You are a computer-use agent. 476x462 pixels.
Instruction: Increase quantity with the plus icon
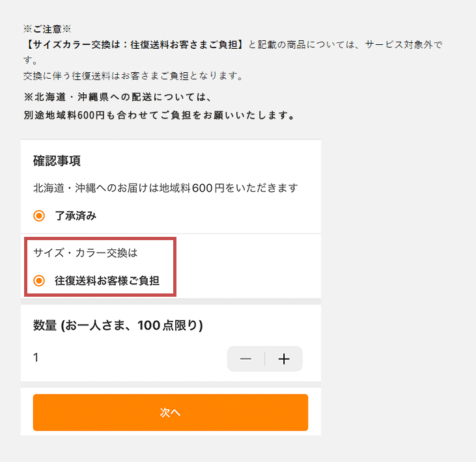[284, 359]
